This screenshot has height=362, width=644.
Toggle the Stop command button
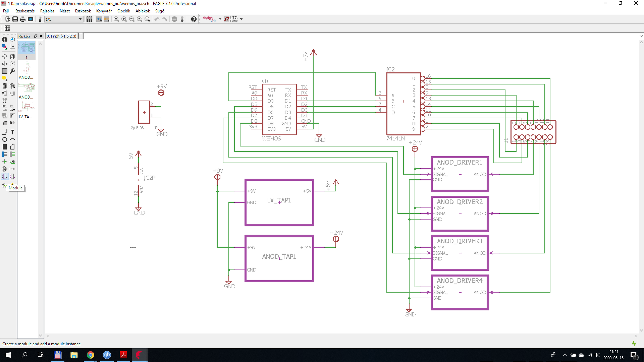click(174, 19)
